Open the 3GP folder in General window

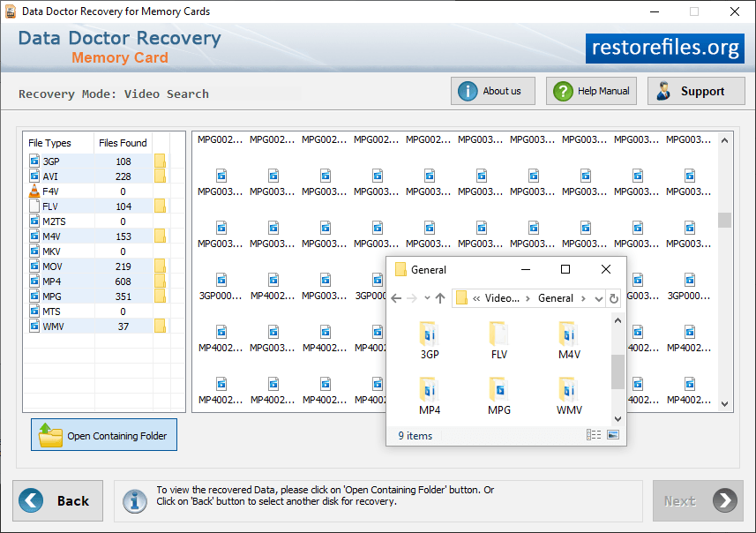point(429,340)
